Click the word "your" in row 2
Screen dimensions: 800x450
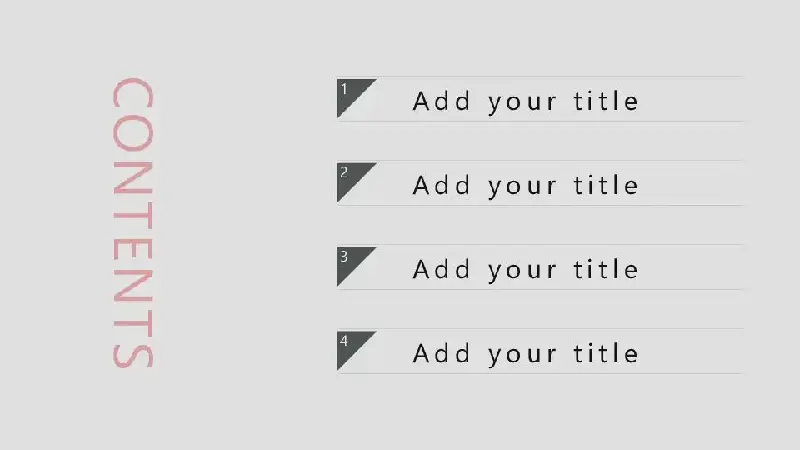[522, 188]
